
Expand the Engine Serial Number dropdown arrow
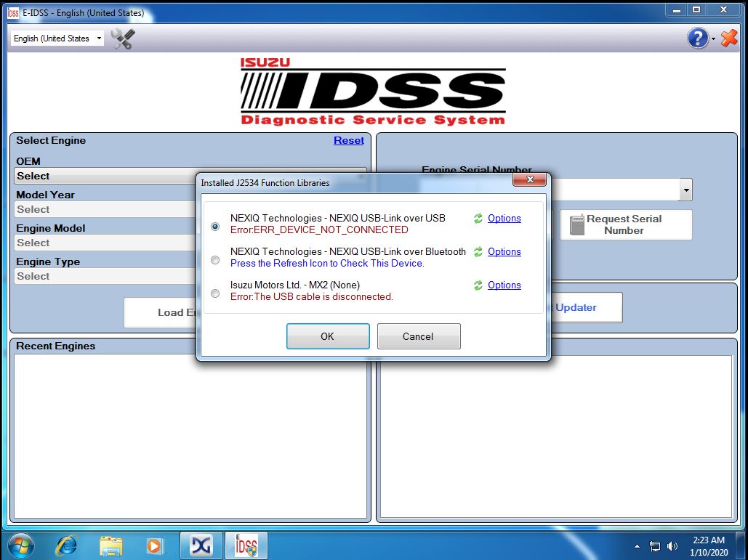pyautogui.click(x=685, y=190)
